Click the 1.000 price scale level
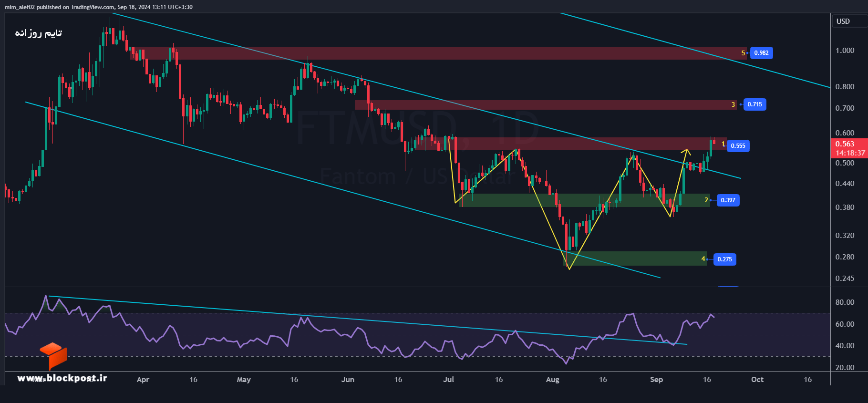The width and height of the screenshot is (868, 403). point(845,51)
